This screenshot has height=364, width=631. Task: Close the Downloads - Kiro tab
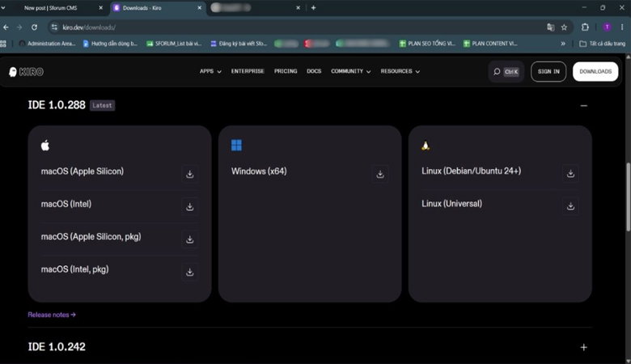[199, 7]
